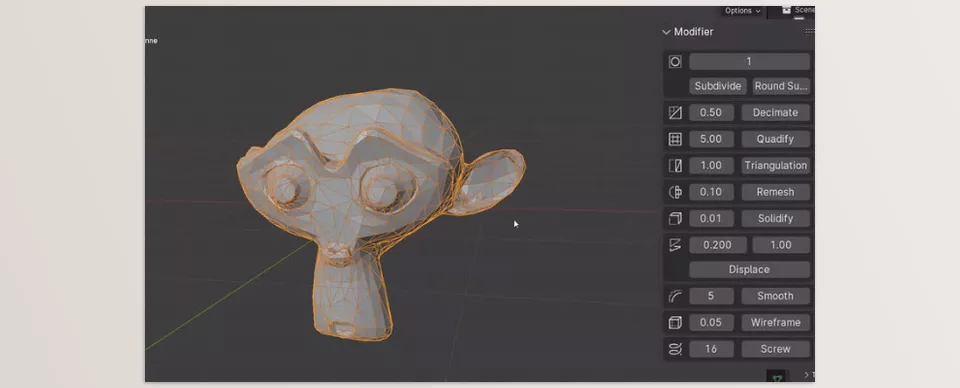The height and width of the screenshot is (388, 960).
Task: Click the Scene icon in header
Action: [x=786, y=10]
